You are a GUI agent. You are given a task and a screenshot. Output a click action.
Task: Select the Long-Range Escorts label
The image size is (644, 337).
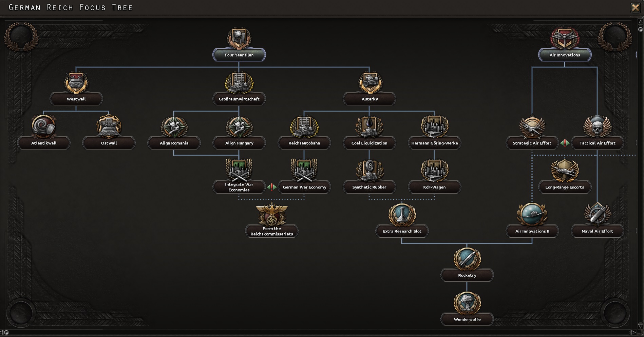tap(565, 187)
